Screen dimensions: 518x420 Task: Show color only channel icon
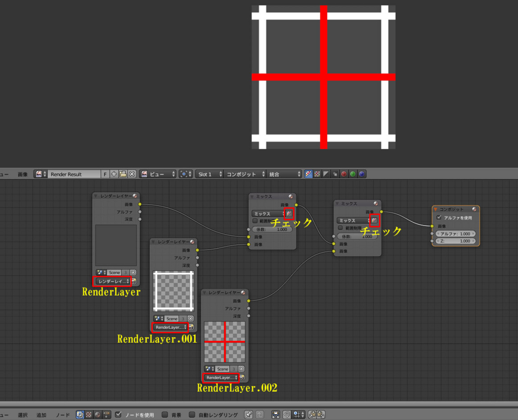pyautogui.click(x=317, y=174)
